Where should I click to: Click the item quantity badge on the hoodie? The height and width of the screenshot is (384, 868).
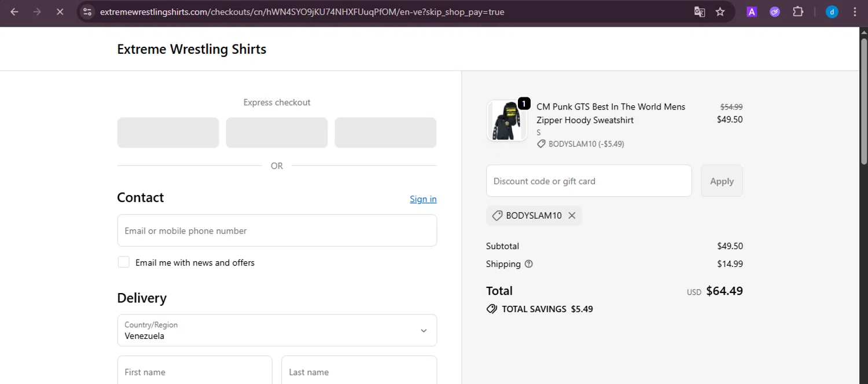click(524, 104)
